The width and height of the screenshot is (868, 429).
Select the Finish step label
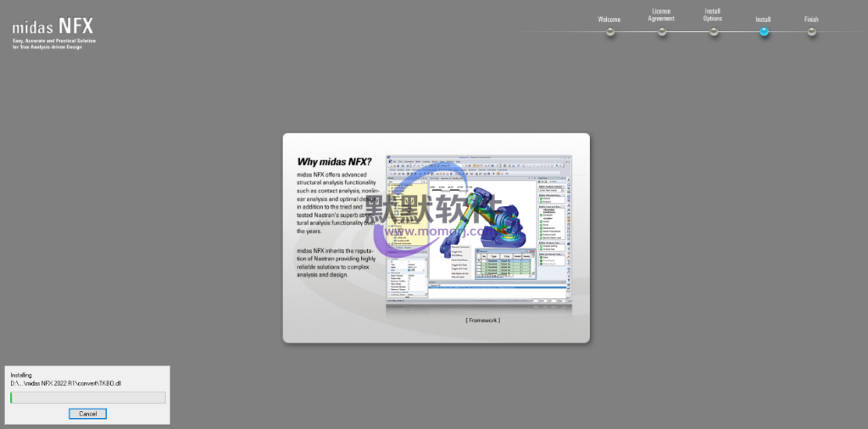811,19
